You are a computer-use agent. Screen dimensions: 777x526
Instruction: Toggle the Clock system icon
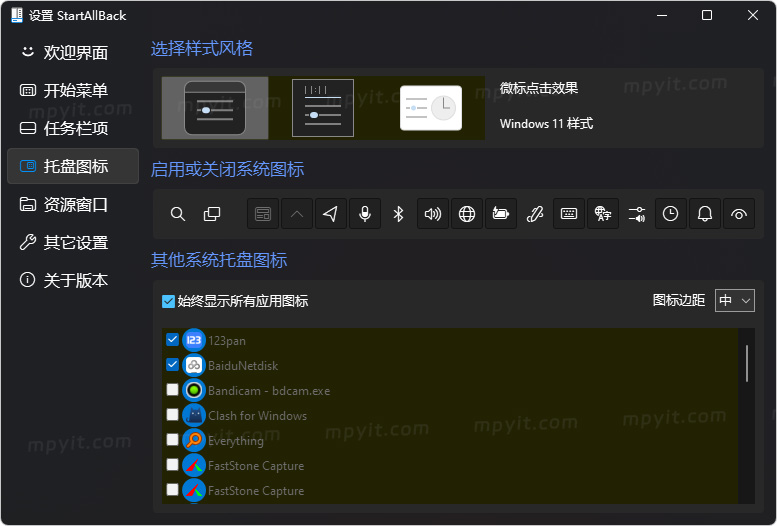(x=671, y=214)
